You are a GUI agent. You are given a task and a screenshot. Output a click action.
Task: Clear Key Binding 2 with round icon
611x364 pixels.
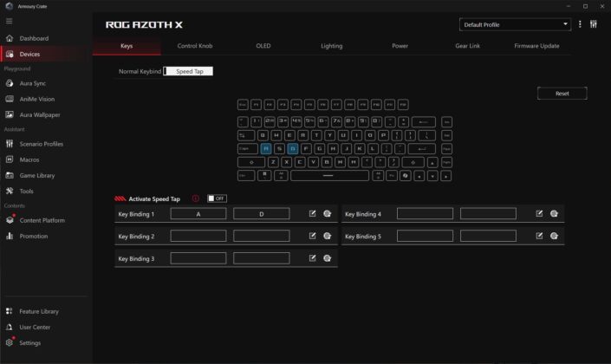click(327, 236)
